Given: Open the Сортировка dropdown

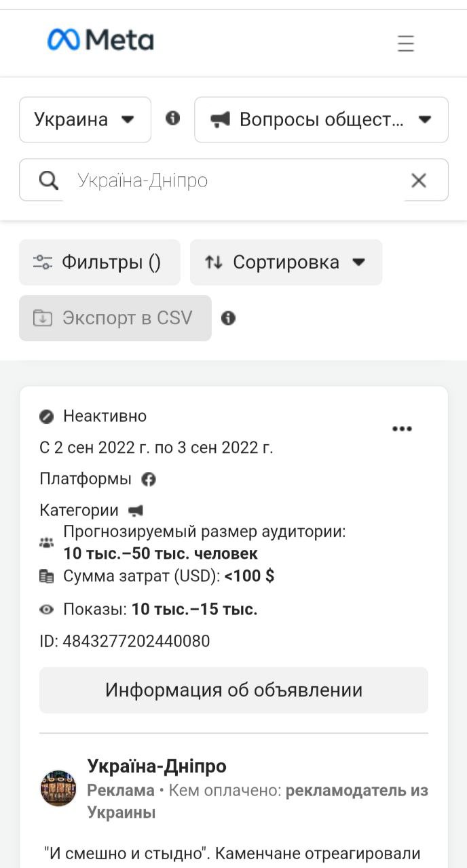Looking at the screenshot, I should click(x=286, y=262).
